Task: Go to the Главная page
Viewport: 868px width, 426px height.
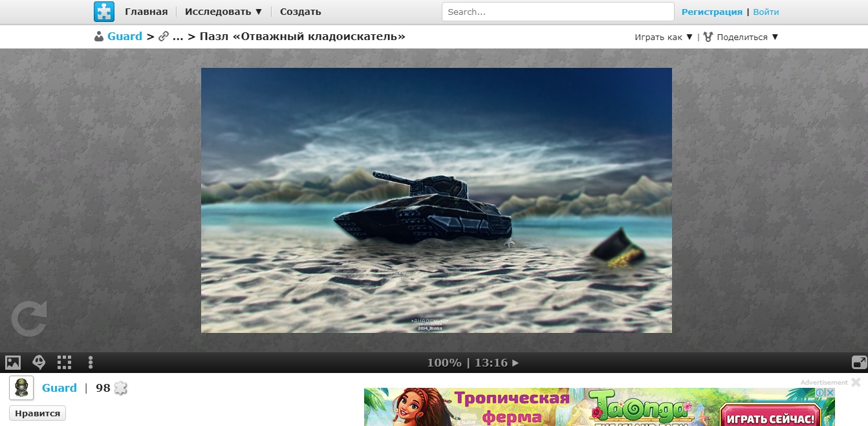Action: pos(146,12)
